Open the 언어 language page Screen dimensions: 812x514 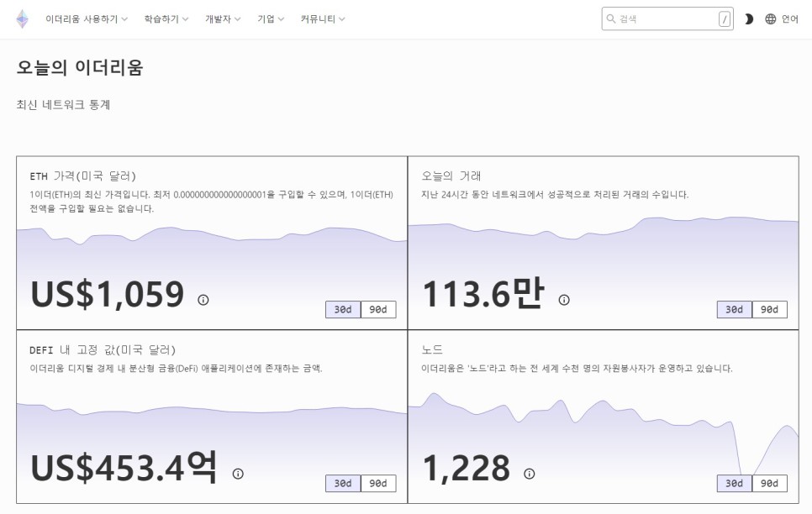tap(790, 19)
